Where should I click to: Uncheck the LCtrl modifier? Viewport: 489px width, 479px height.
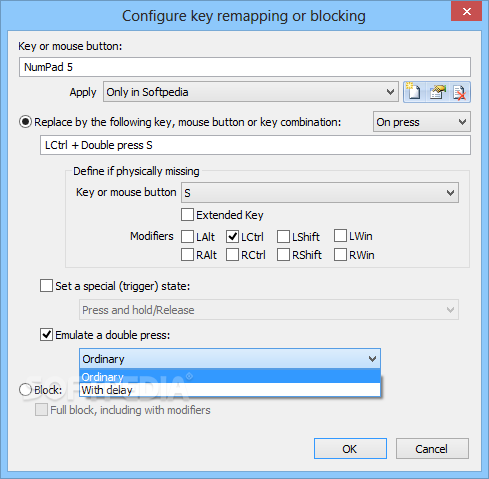pyautogui.click(x=232, y=237)
